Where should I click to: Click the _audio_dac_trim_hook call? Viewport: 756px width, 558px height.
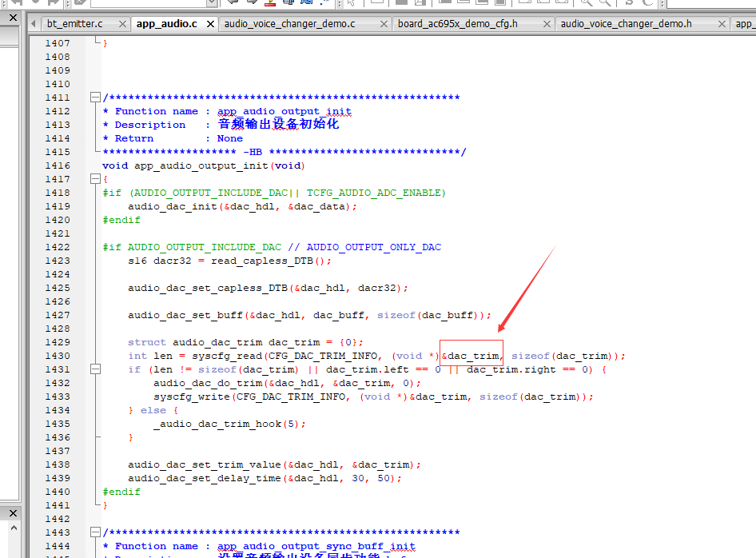pyautogui.click(x=217, y=424)
